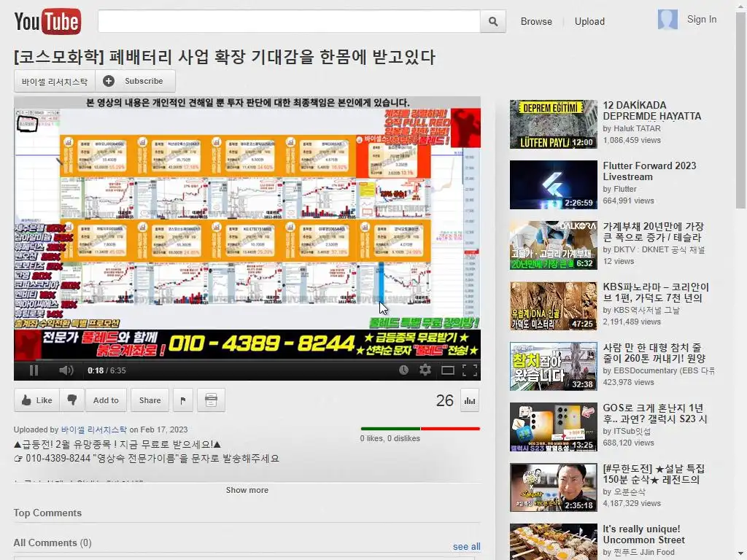Click title Flutter Forward 2023 Livestream
Screen dimensions: 747x560
[x=649, y=171]
